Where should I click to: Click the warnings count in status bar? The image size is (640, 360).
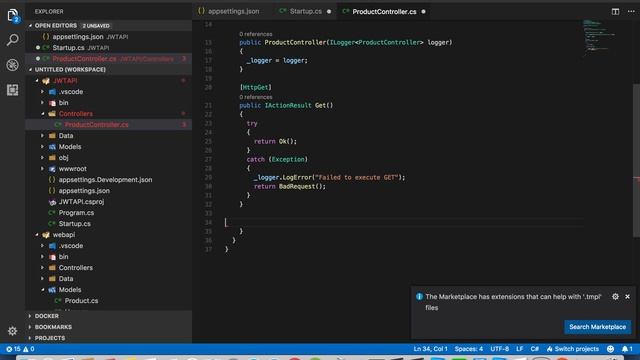tap(29, 349)
